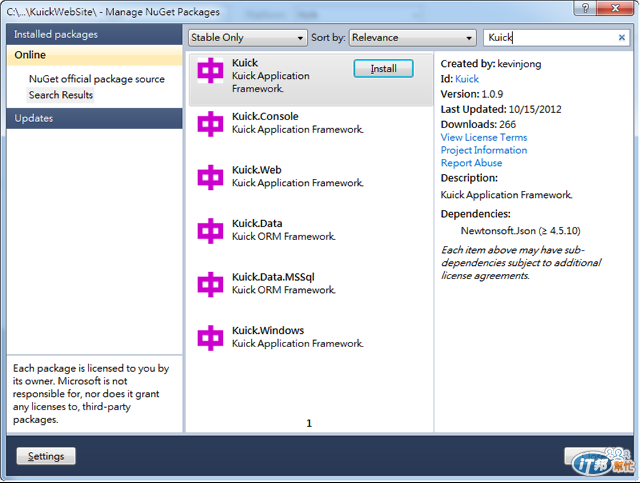
Task: Click the Kuick.Console package icon
Action: (210, 124)
